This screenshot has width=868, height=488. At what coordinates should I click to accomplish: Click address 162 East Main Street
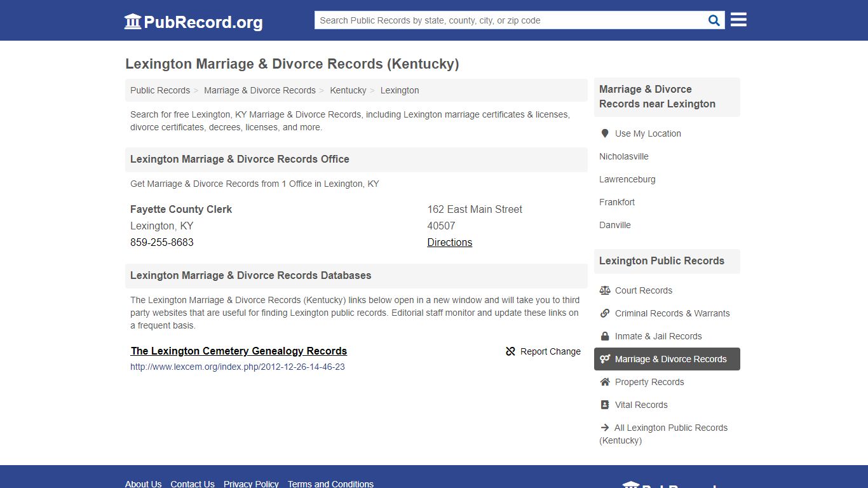click(475, 209)
